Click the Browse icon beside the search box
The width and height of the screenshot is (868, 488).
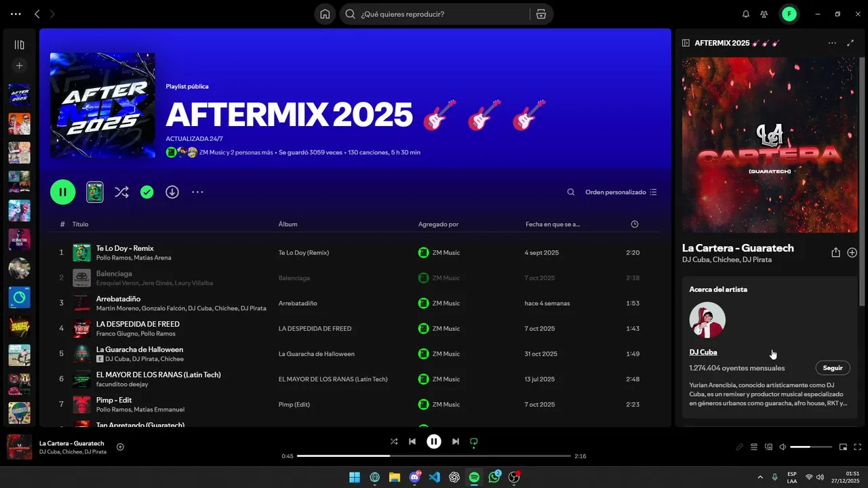pyautogui.click(x=541, y=14)
